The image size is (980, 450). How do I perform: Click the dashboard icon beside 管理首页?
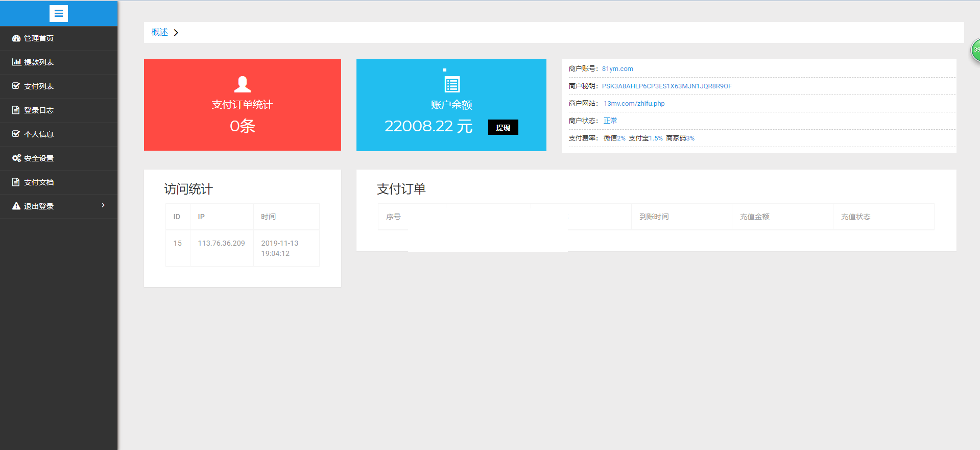16,38
